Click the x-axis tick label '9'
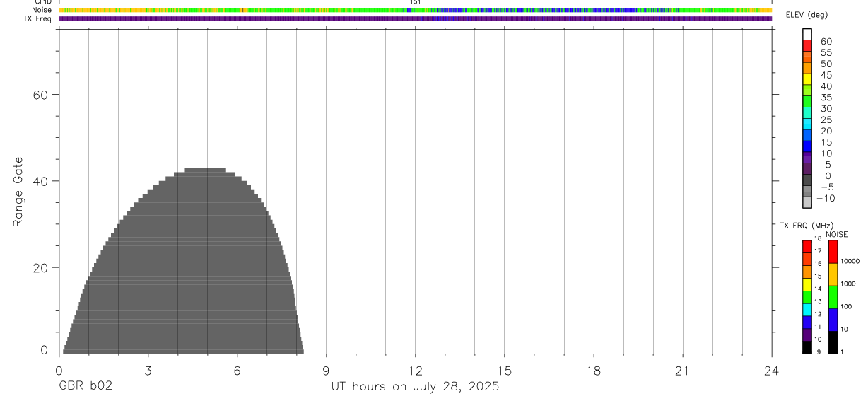This screenshot has height=401, width=868. tap(326, 371)
